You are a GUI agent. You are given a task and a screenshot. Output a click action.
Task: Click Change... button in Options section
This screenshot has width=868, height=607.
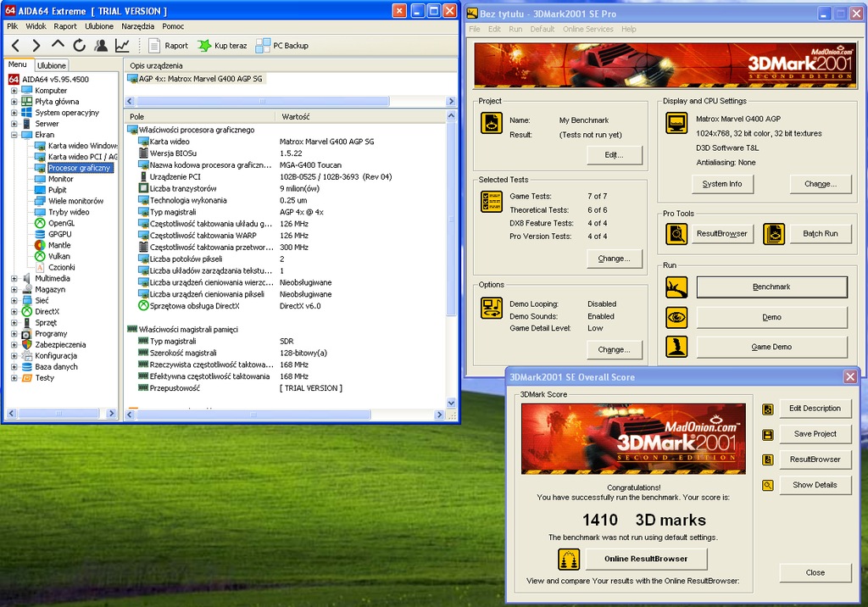[x=614, y=350]
